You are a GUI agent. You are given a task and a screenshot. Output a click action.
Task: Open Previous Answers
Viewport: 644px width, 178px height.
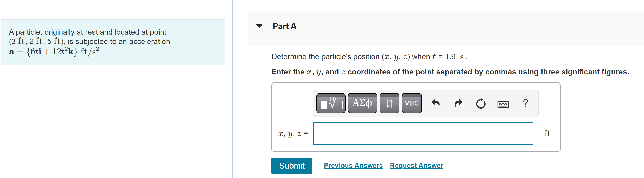[x=353, y=166]
